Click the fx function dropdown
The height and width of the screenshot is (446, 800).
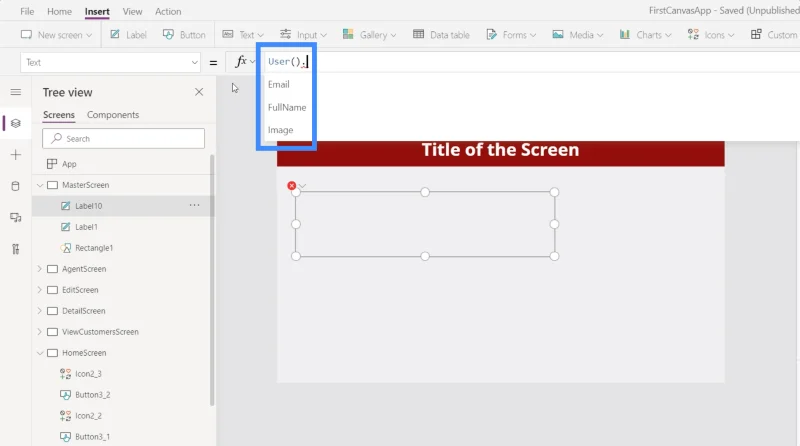point(245,62)
